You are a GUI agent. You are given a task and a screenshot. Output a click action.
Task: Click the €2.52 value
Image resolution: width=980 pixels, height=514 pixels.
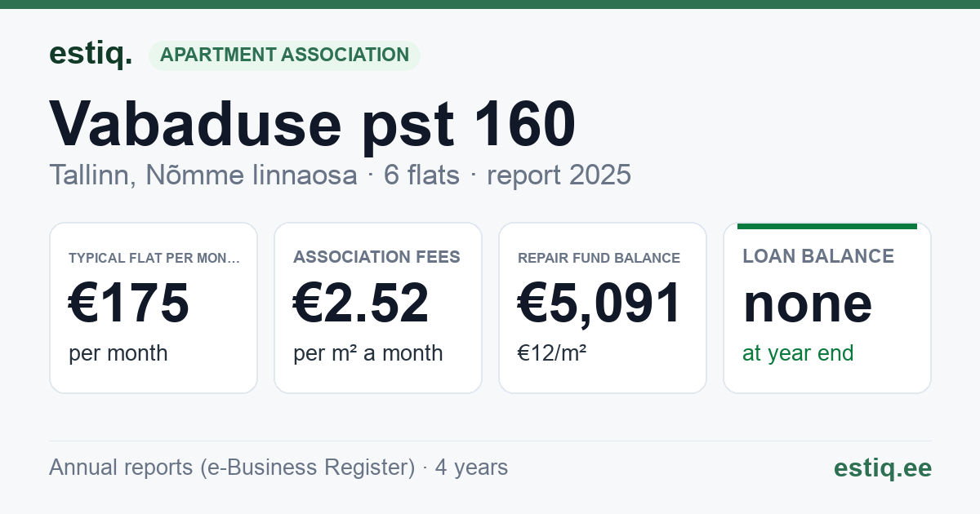click(361, 303)
